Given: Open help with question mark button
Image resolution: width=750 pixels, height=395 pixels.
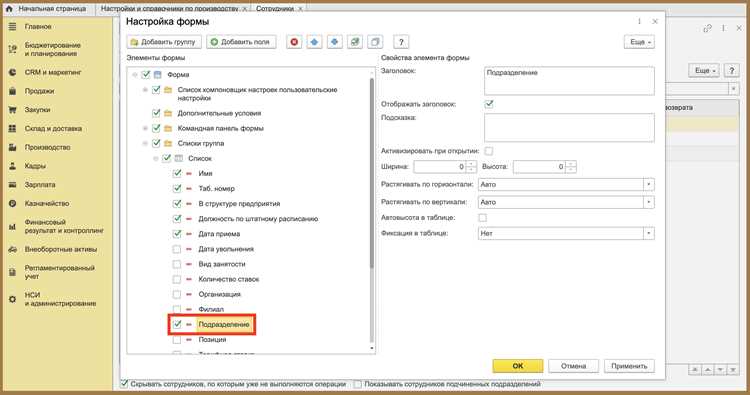Looking at the screenshot, I should pyautogui.click(x=401, y=42).
